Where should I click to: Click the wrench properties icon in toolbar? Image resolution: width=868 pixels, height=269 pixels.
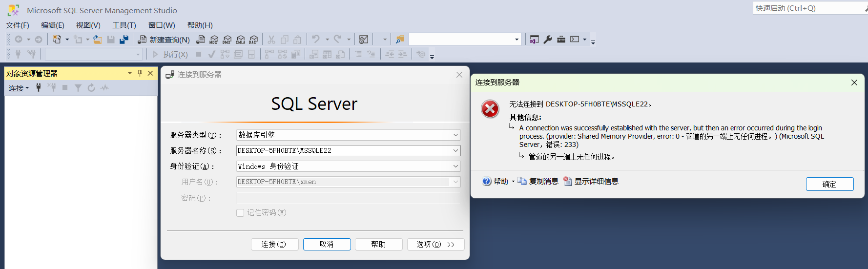[x=548, y=40]
